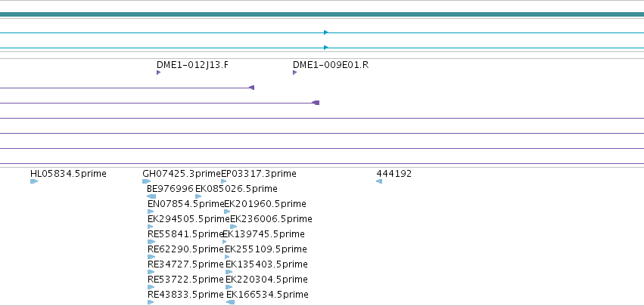
Task: Select the thick teal bar at top
Action: coord(322,14)
